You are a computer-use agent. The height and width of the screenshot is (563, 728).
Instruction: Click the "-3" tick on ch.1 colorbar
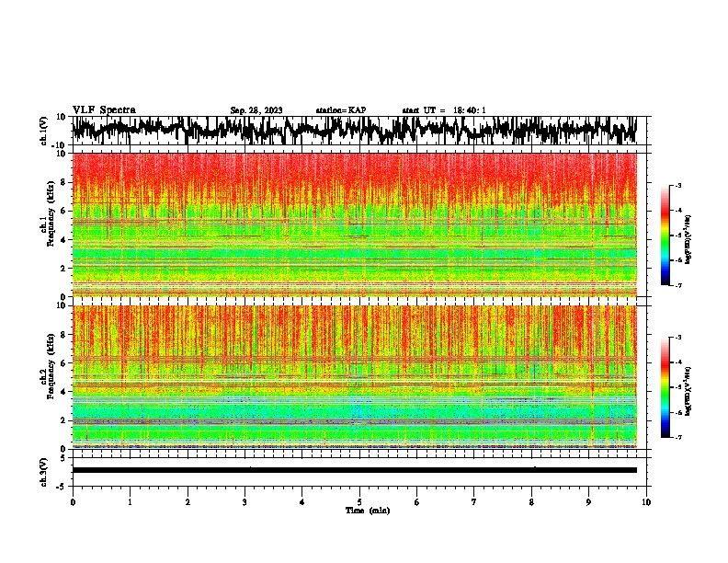tap(678, 186)
